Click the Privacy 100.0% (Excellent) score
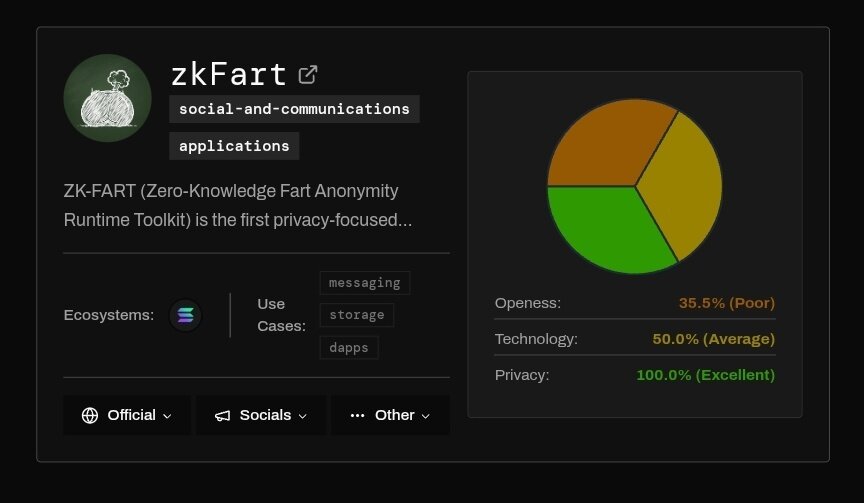Viewport: 864px width, 503px height. tap(705, 375)
